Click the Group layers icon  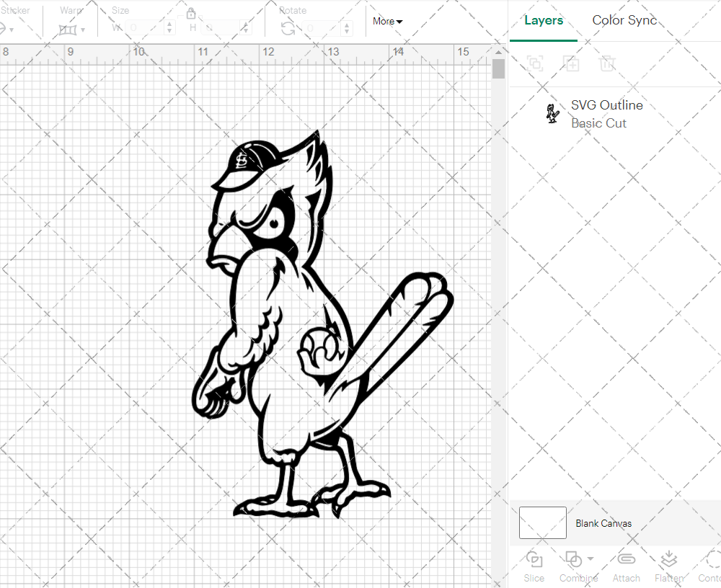coord(535,63)
